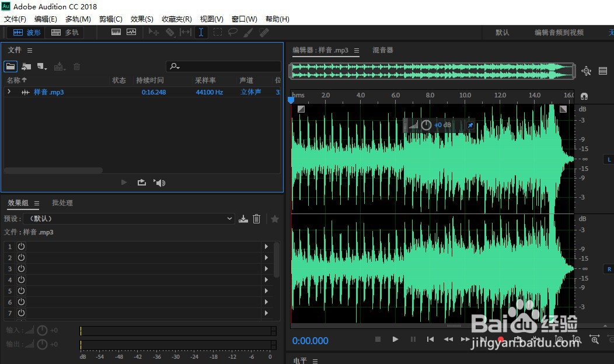Toggle the left channel L button
Viewport: 614px width, 364px height.
tap(609, 159)
